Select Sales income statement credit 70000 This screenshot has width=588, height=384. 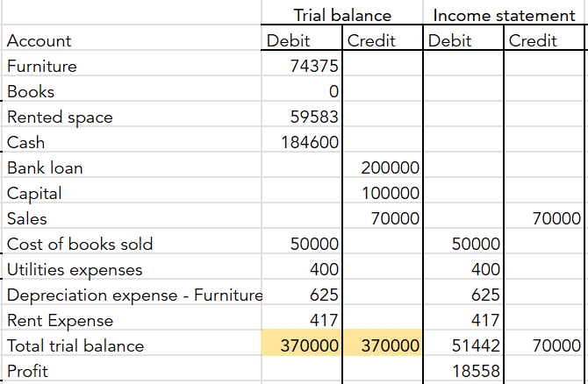click(x=544, y=217)
